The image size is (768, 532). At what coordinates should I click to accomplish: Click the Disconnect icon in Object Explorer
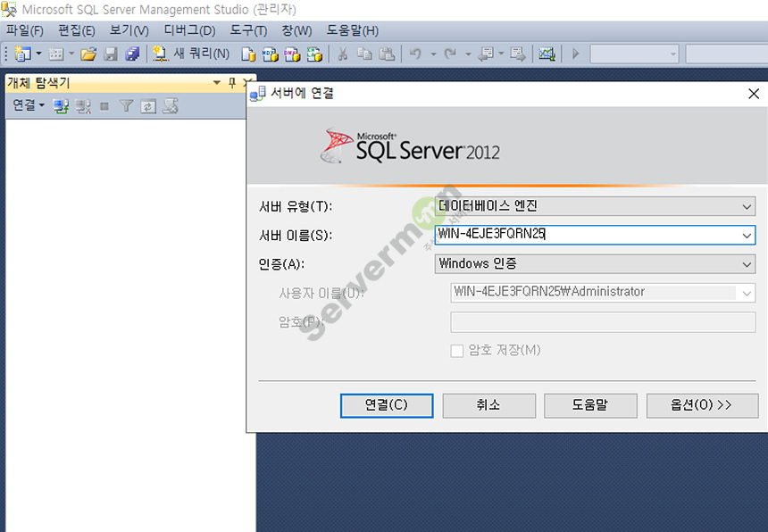click(83, 106)
